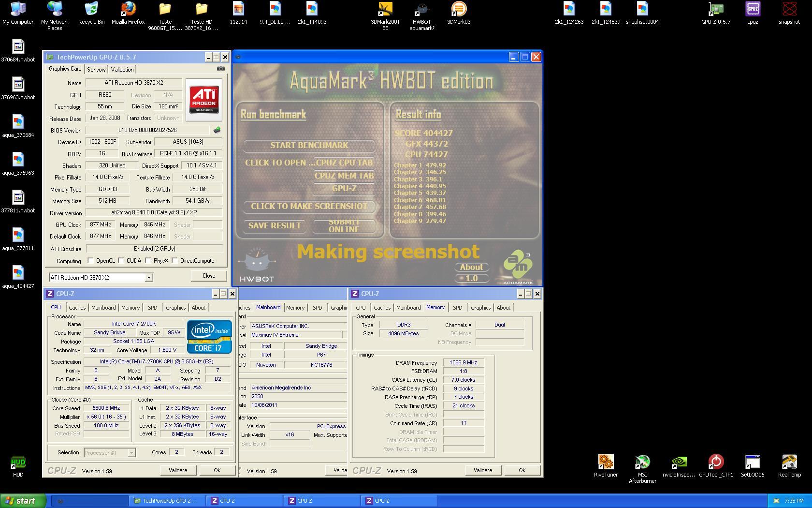Launch 3DMark2001 SE shortcut
The image size is (812, 508).
tap(385, 15)
